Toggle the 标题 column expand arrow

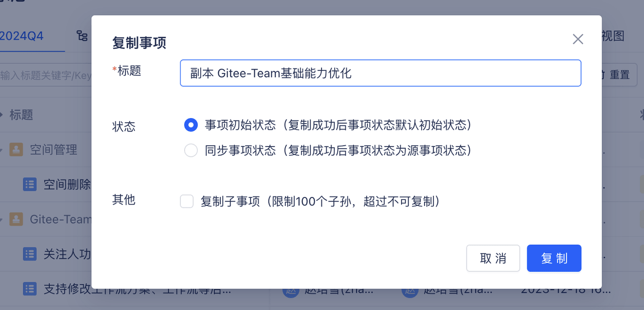pos(2,115)
